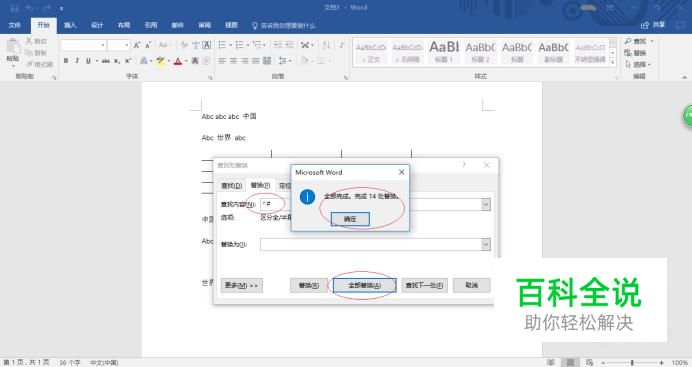Screen dimensions: 692x367
Task: Click the Copy (复制) icon
Action: pyautogui.click(x=29, y=52)
